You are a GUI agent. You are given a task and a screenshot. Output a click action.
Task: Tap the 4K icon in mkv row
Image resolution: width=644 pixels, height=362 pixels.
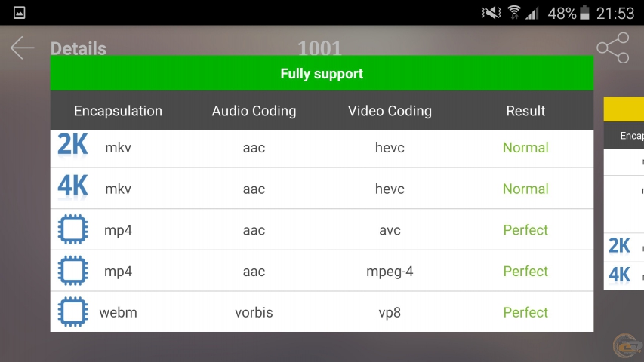tap(73, 187)
